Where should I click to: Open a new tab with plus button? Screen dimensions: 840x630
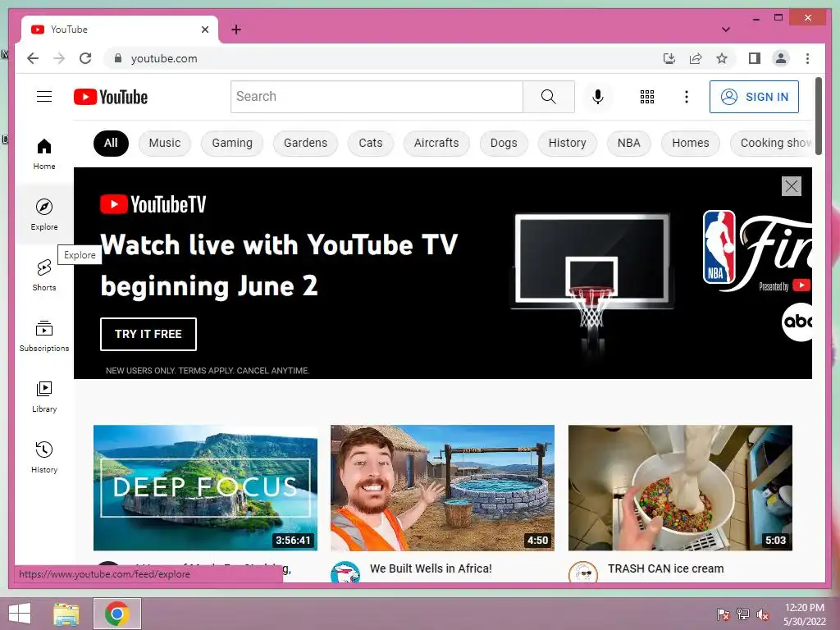coord(236,30)
